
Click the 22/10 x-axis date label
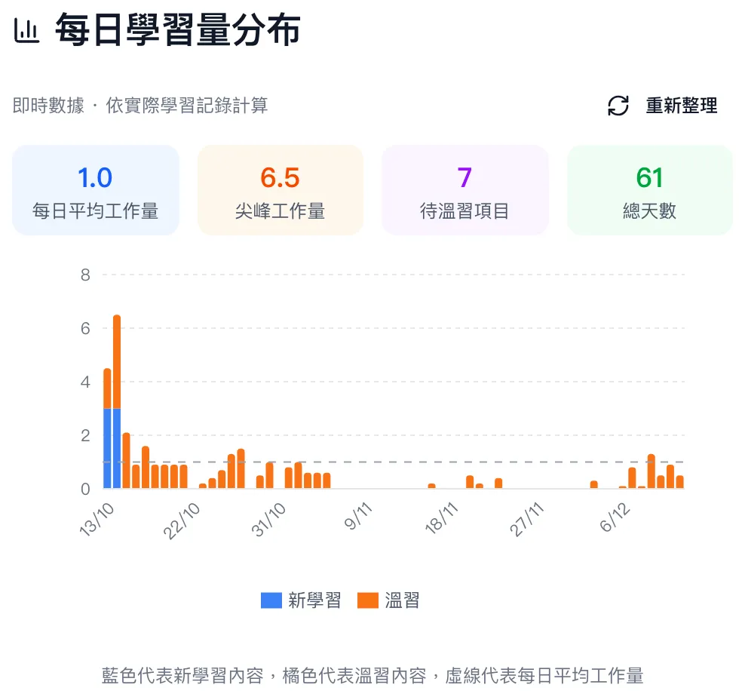[182, 520]
